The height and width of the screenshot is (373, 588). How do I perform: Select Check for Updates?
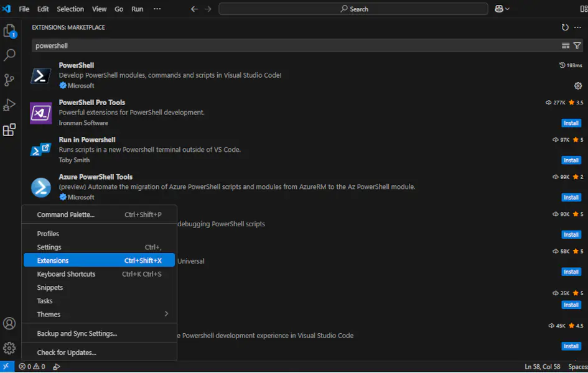tap(100, 352)
